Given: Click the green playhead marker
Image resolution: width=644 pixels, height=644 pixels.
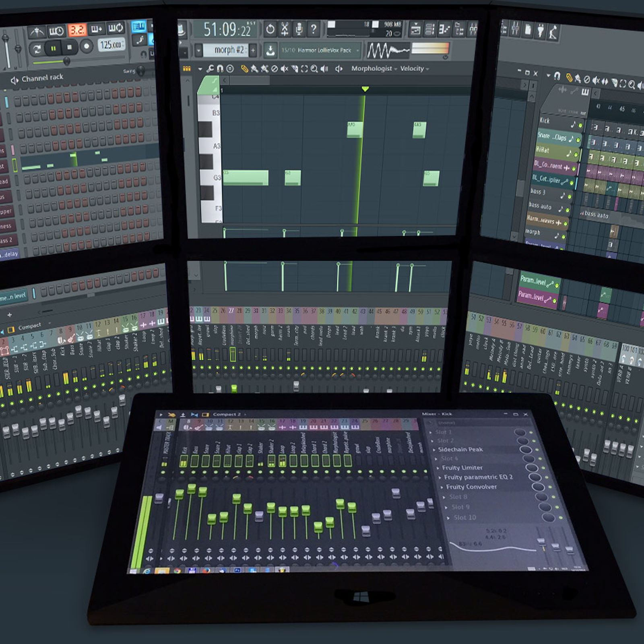Looking at the screenshot, I should click(x=365, y=89).
